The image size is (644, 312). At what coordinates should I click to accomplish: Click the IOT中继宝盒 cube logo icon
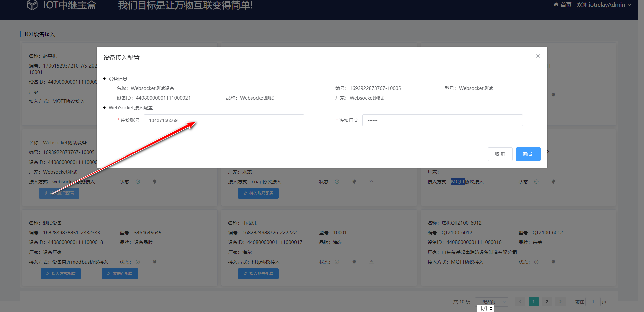tap(32, 5)
